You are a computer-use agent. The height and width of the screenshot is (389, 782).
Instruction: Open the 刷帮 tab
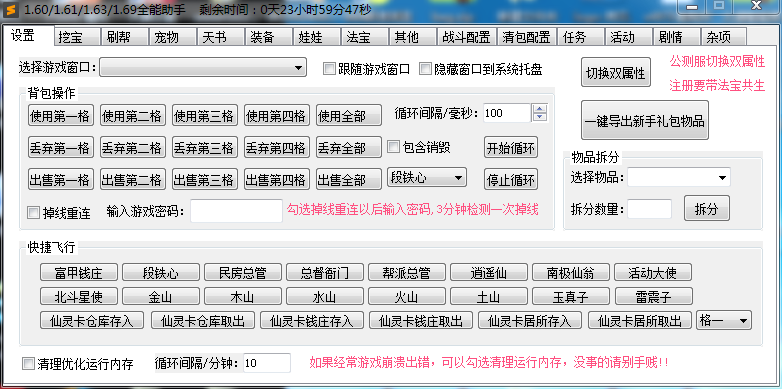coord(125,37)
